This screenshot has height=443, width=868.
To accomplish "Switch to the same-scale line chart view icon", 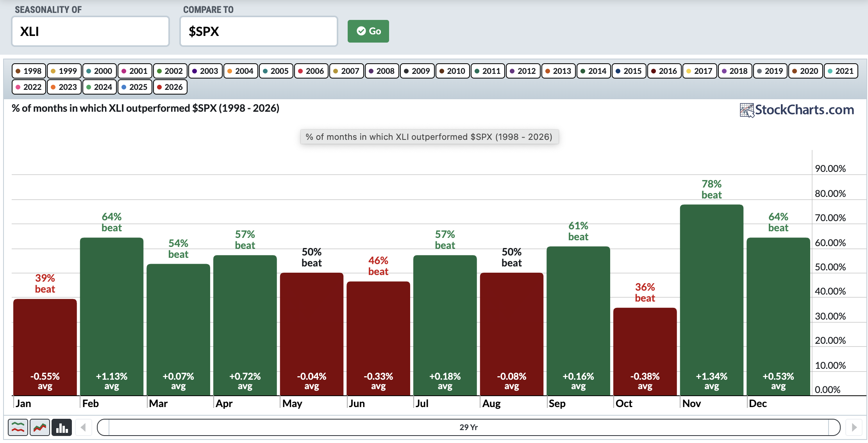I will tap(40, 427).
